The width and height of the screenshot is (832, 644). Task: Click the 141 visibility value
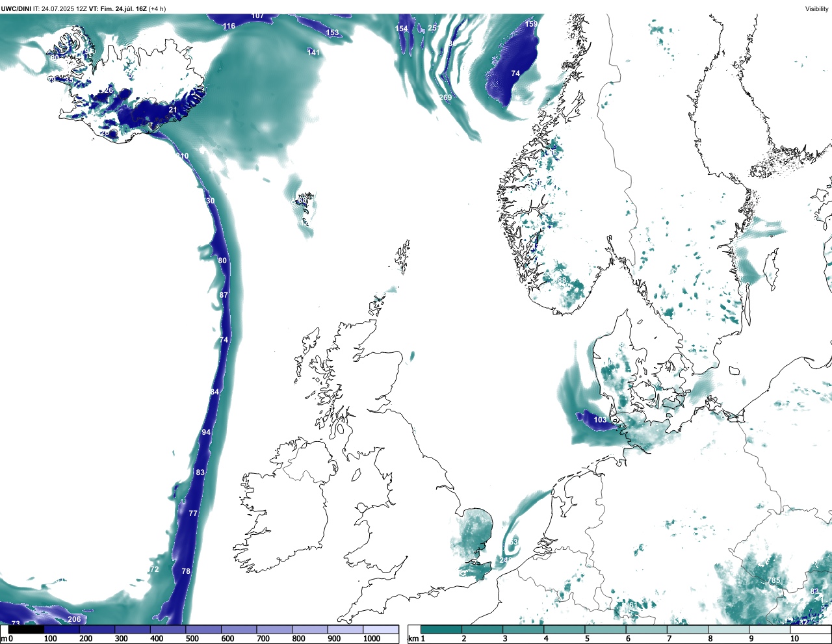[x=314, y=53]
